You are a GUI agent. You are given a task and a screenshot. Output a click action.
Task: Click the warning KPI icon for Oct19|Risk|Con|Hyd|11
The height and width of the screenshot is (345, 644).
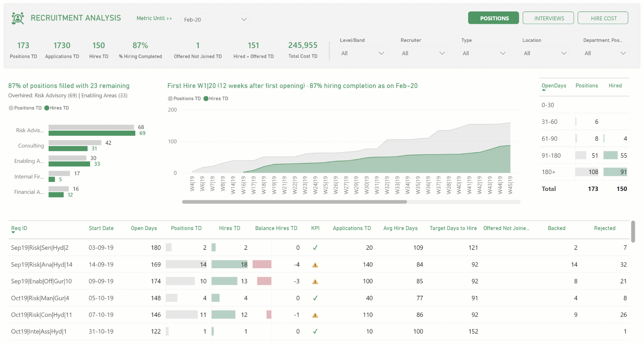[x=315, y=315]
